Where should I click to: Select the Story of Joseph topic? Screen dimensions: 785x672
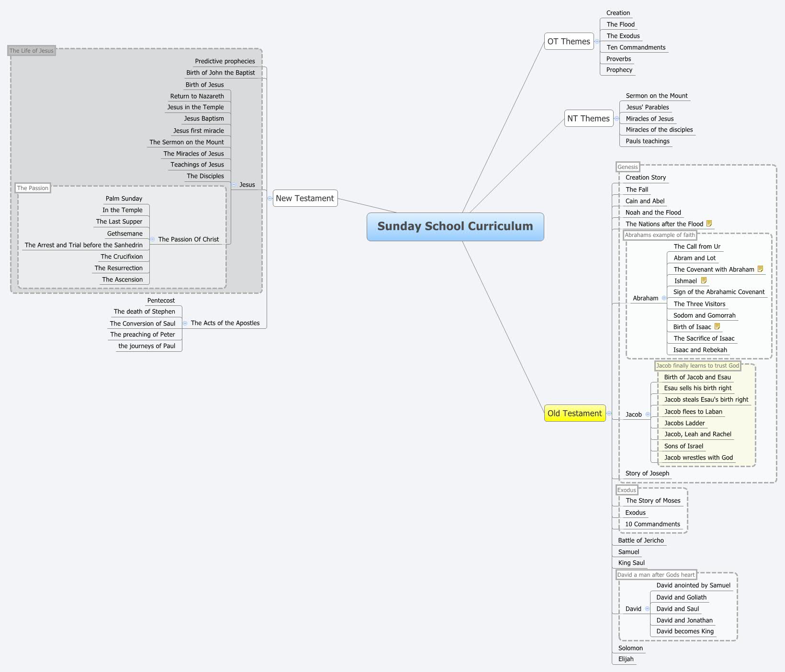click(x=647, y=473)
